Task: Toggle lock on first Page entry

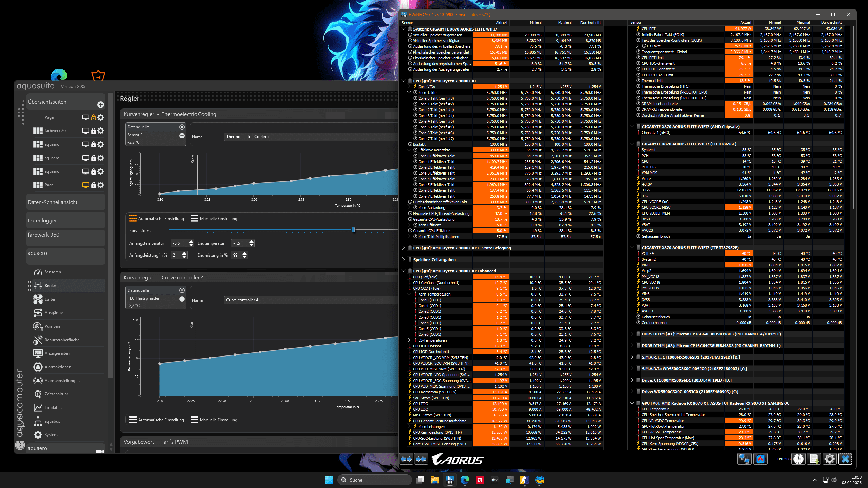Action: pos(94,117)
